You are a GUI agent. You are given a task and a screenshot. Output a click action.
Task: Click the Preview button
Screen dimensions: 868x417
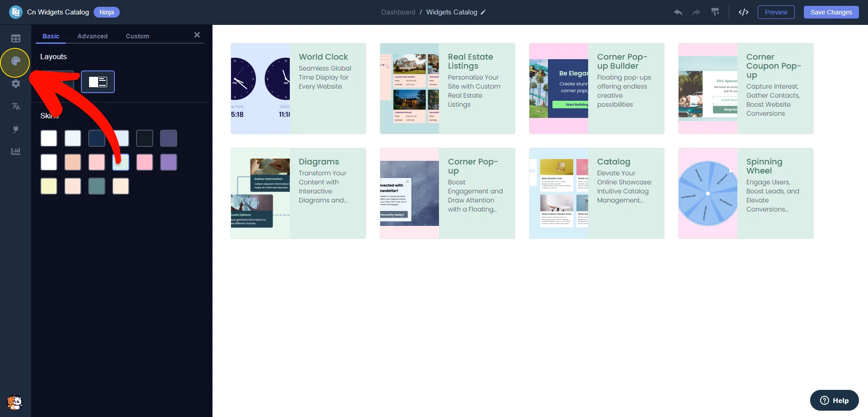tap(776, 12)
